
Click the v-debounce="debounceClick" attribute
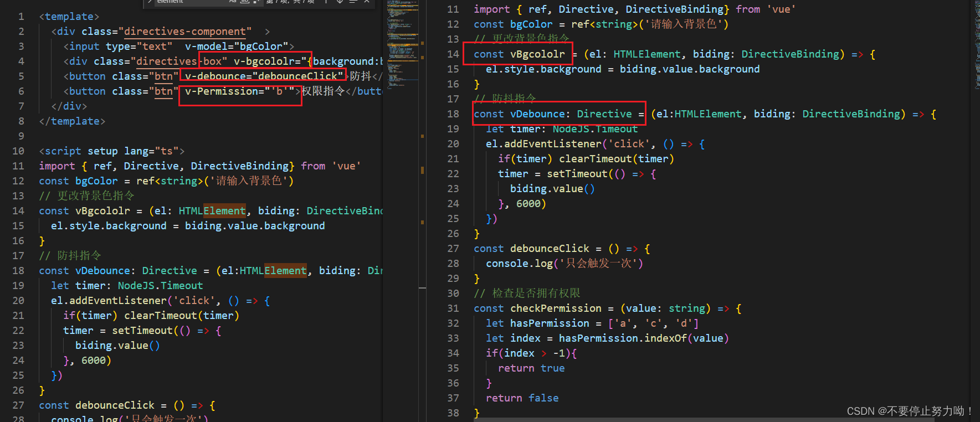click(x=264, y=76)
